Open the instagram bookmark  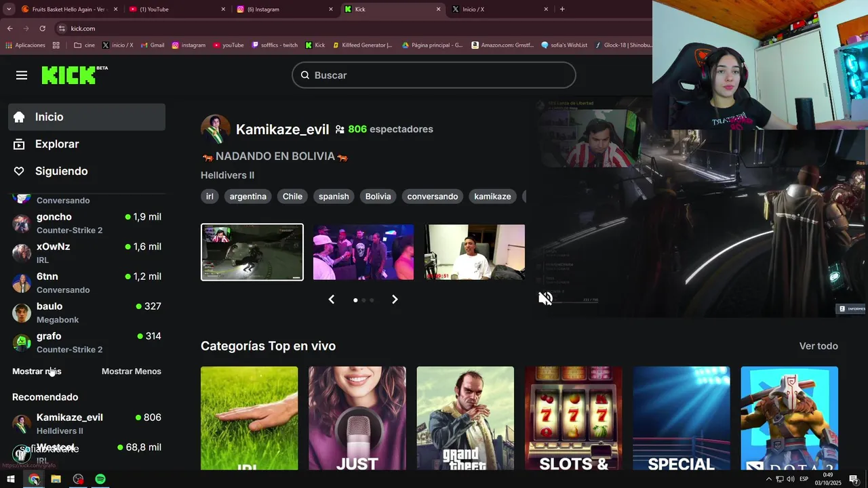tap(189, 45)
